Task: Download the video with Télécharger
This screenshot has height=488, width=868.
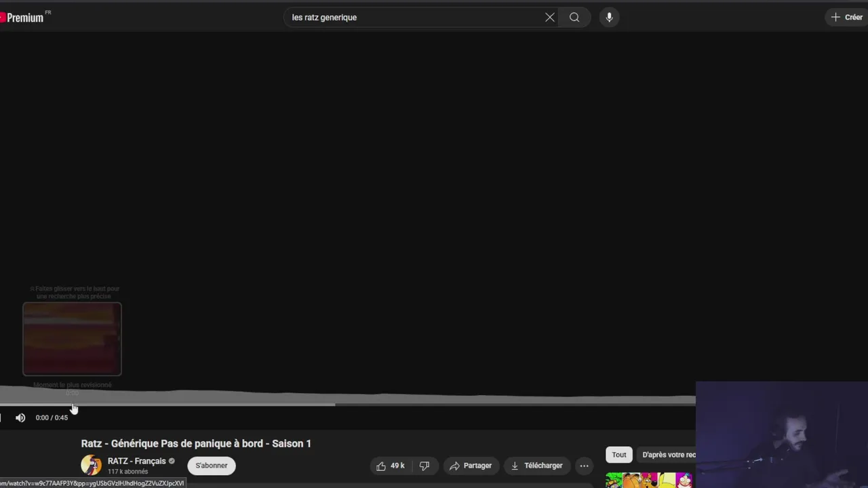Action: click(x=536, y=466)
